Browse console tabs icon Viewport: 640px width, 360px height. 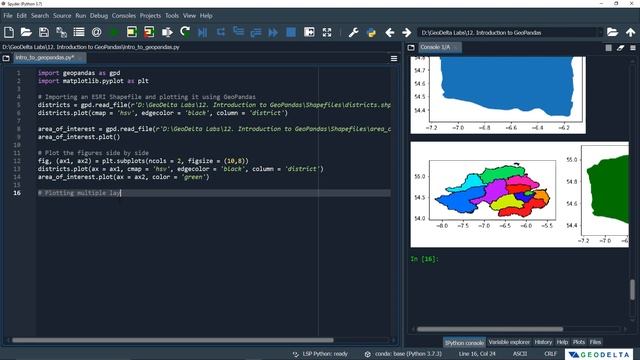click(x=411, y=48)
